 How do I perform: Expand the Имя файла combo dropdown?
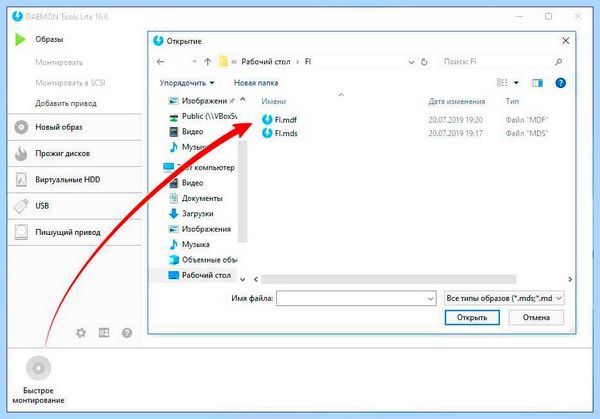click(430, 298)
